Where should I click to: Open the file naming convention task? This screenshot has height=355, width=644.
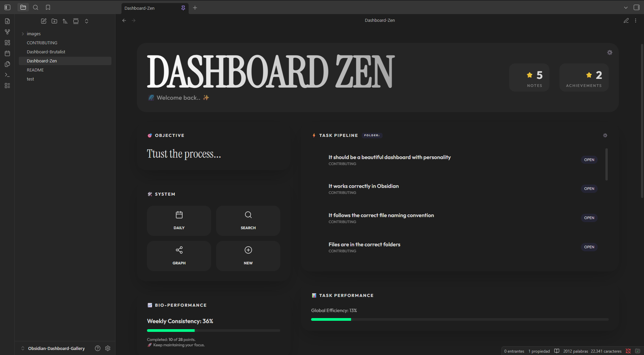589,218
